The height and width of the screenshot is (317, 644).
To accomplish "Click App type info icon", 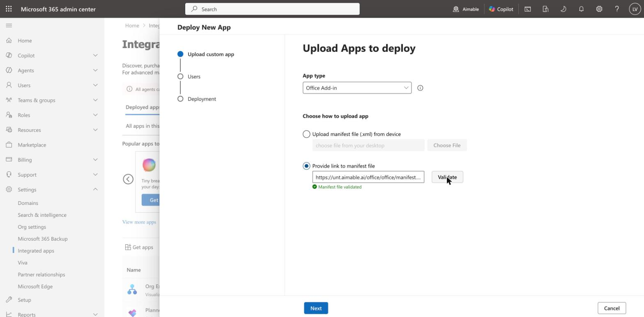I will point(420,88).
